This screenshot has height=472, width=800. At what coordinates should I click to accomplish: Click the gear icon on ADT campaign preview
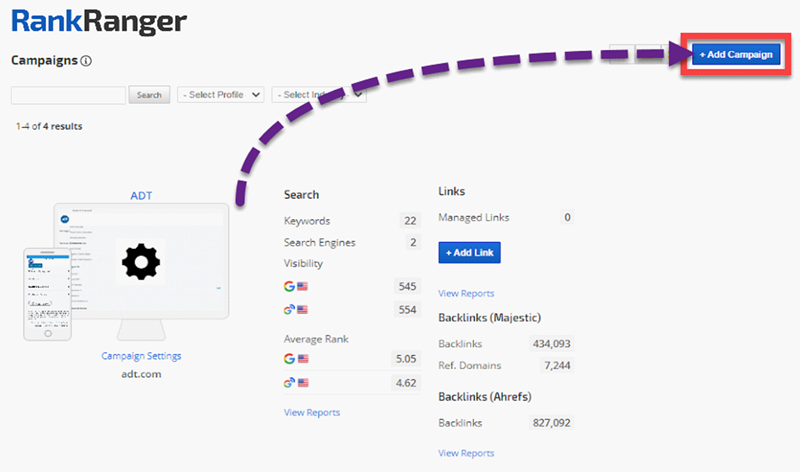[140, 262]
